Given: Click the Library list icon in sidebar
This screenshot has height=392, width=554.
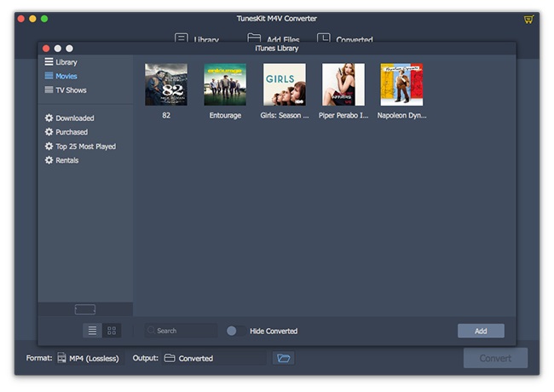Looking at the screenshot, I should tap(49, 62).
